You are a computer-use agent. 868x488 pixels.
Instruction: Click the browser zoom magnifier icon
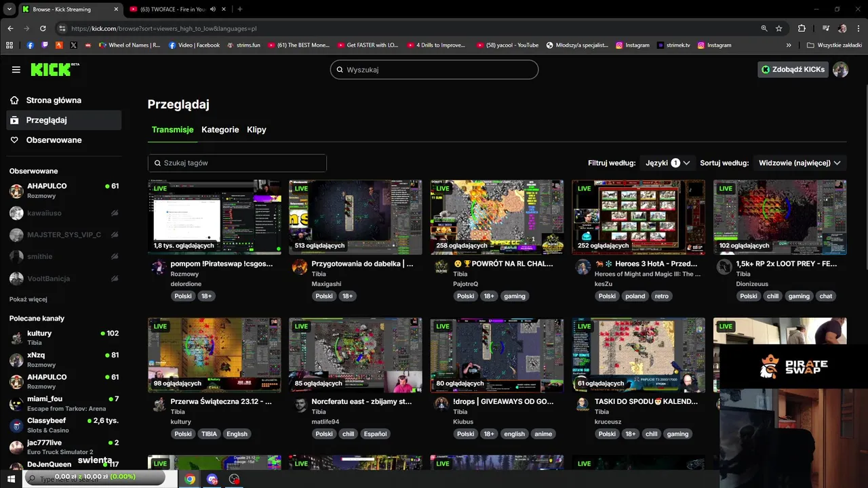[x=764, y=28]
